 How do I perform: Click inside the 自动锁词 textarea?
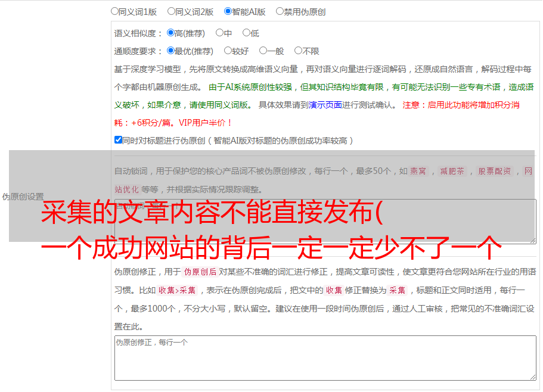click(x=325, y=222)
